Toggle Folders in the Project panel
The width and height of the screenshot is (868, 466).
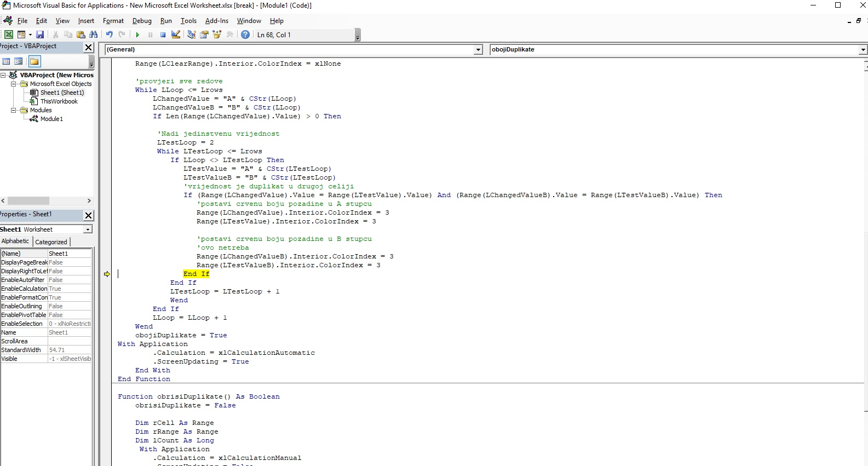click(x=35, y=61)
